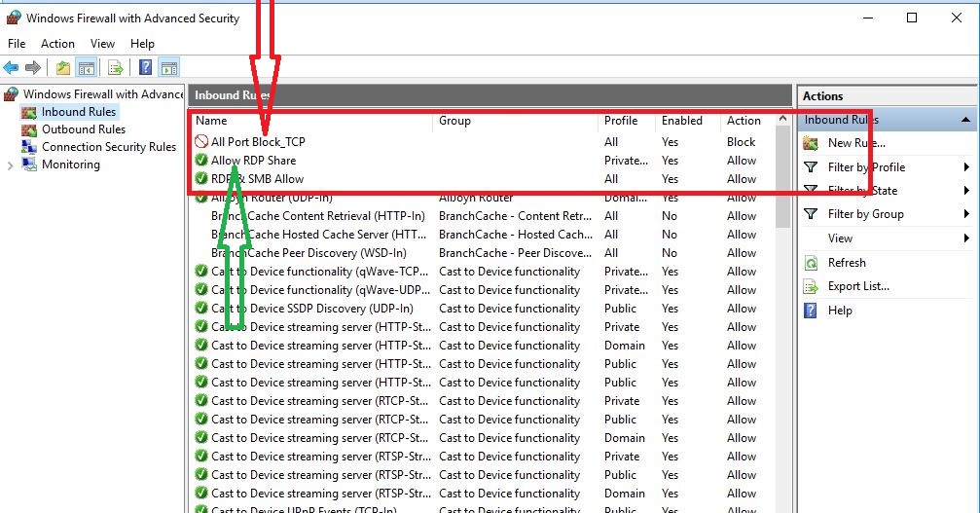The height and width of the screenshot is (513, 980).
Task: Select Inbound Rules in the tree
Action: coord(79,112)
